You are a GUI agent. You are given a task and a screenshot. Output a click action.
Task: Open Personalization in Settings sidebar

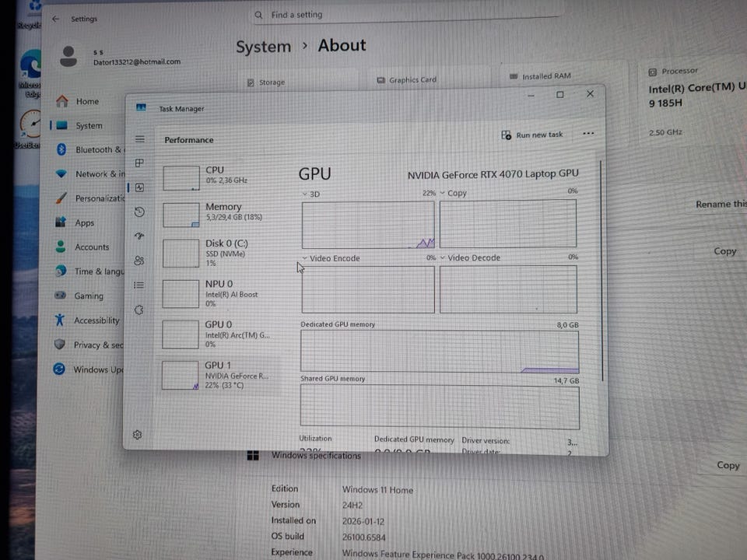coord(89,198)
